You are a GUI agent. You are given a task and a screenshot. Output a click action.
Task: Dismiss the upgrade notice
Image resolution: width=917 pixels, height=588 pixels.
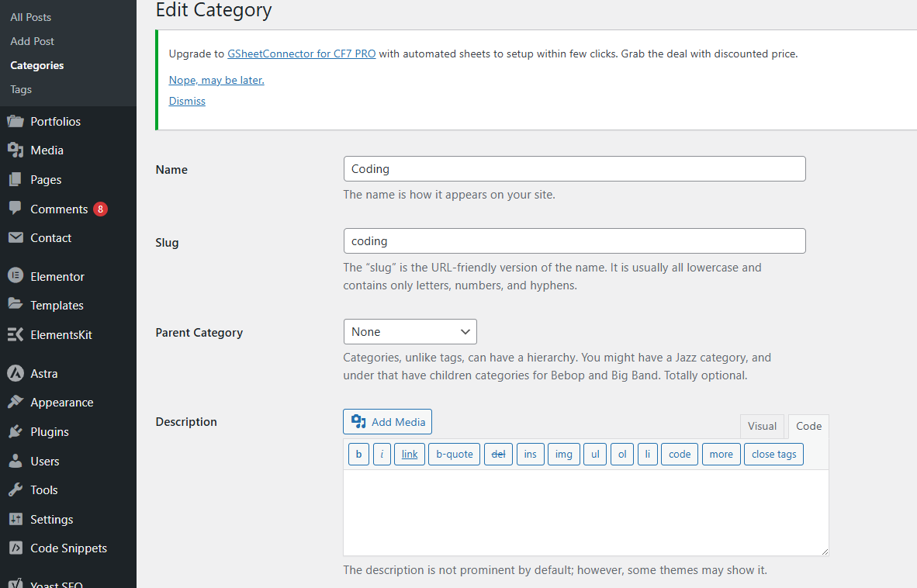point(186,101)
